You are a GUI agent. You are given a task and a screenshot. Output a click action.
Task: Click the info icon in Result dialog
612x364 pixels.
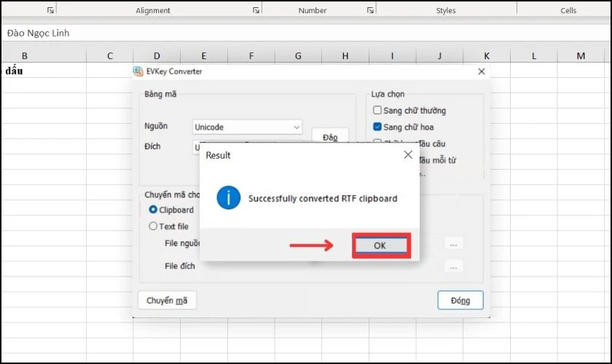[228, 197]
